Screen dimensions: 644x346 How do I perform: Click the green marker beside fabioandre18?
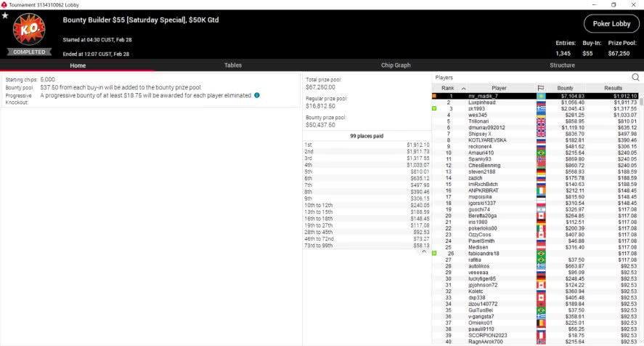pyautogui.click(x=434, y=253)
